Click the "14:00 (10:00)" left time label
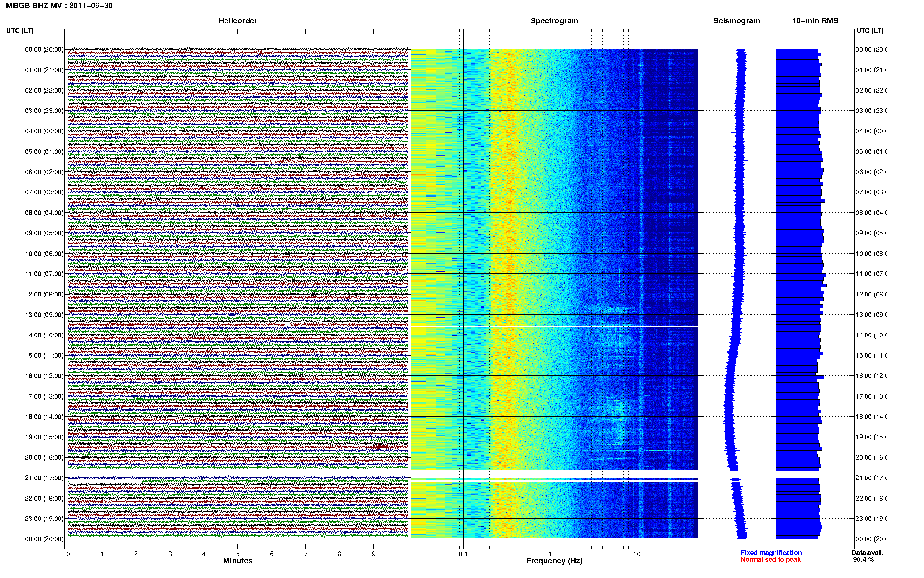The height and width of the screenshot is (578, 924). 44,335
